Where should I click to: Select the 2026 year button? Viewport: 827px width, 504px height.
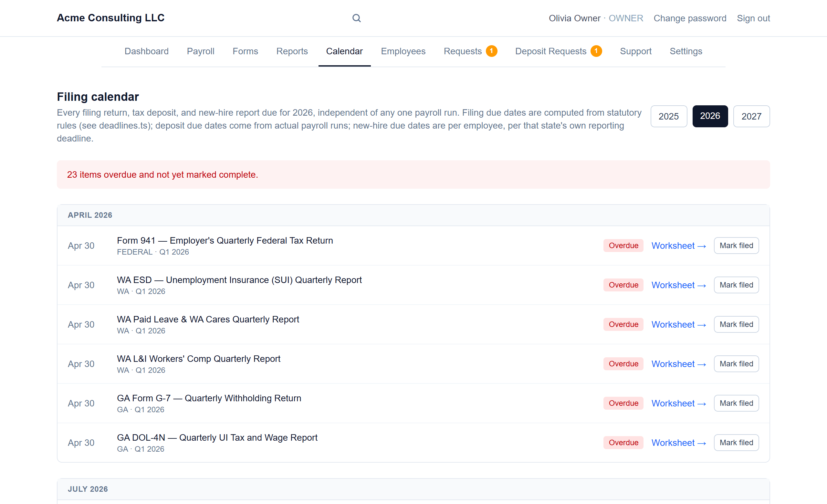[710, 116]
